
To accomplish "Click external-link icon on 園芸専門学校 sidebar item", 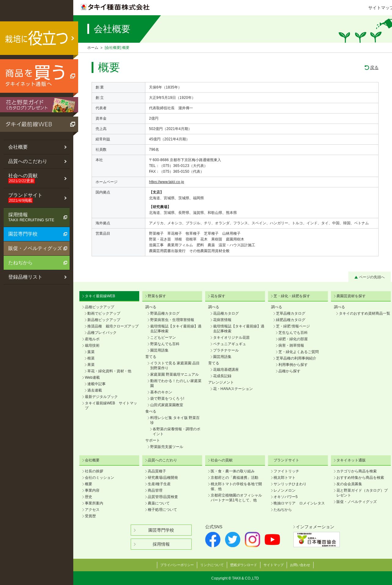I will click(x=65, y=234).
